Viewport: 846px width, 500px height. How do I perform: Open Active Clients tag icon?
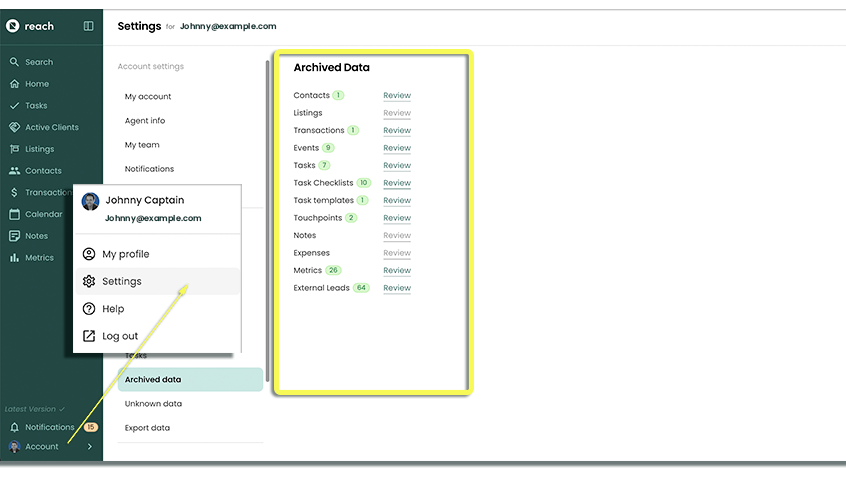pyautogui.click(x=14, y=128)
